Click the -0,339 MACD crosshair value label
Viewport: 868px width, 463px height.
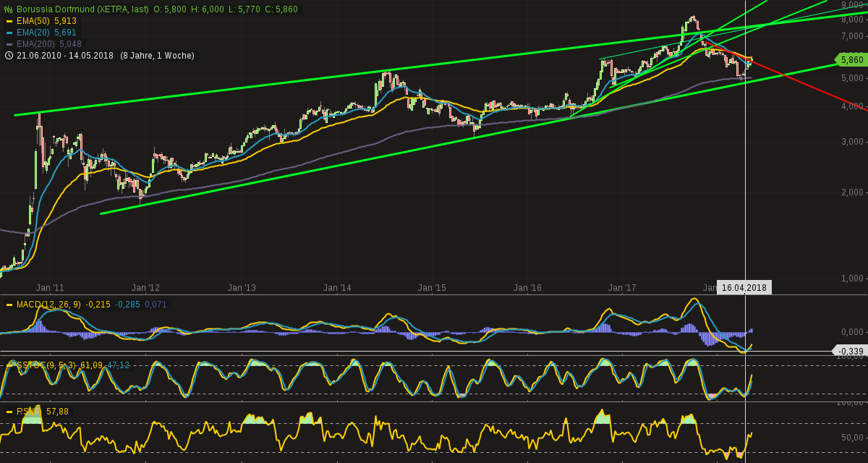(x=849, y=351)
